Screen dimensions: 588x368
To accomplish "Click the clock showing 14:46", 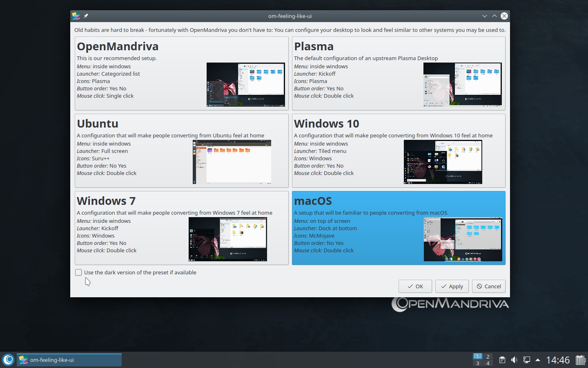I will (x=558, y=360).
